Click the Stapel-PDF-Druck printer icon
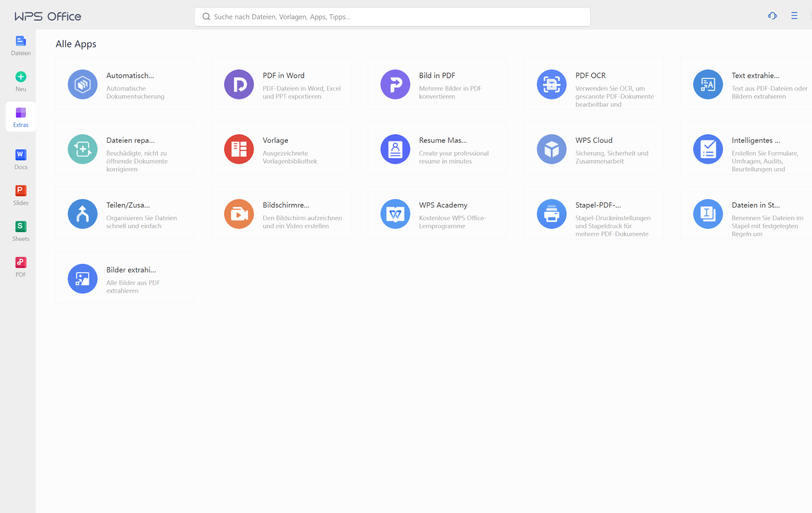 [551, 214]
